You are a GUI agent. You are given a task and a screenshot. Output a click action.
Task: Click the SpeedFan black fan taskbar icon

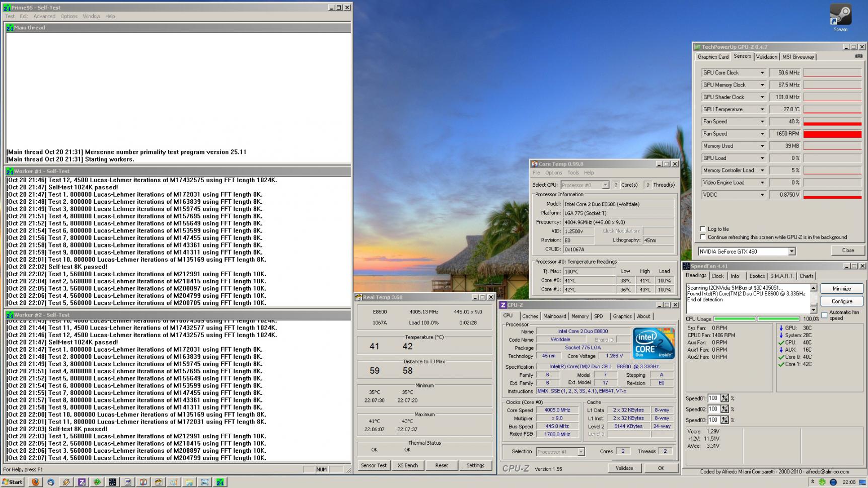pyautogui.click(x=112, y=482)
